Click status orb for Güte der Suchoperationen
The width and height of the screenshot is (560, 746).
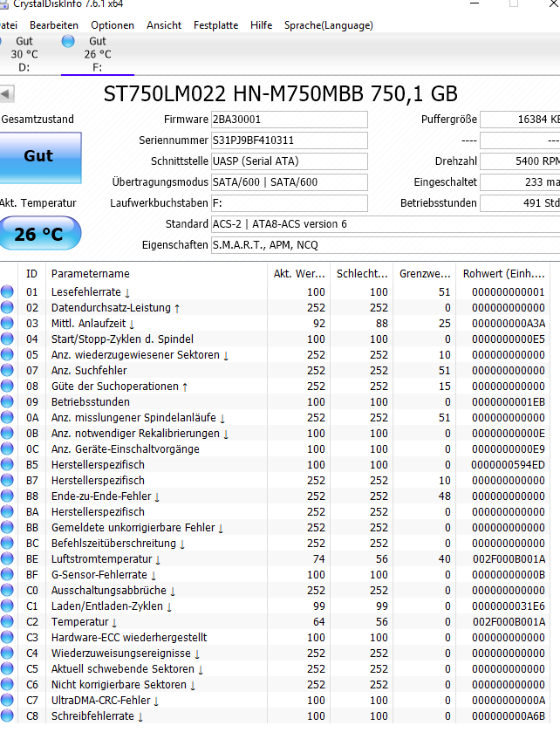pos(7,386)
